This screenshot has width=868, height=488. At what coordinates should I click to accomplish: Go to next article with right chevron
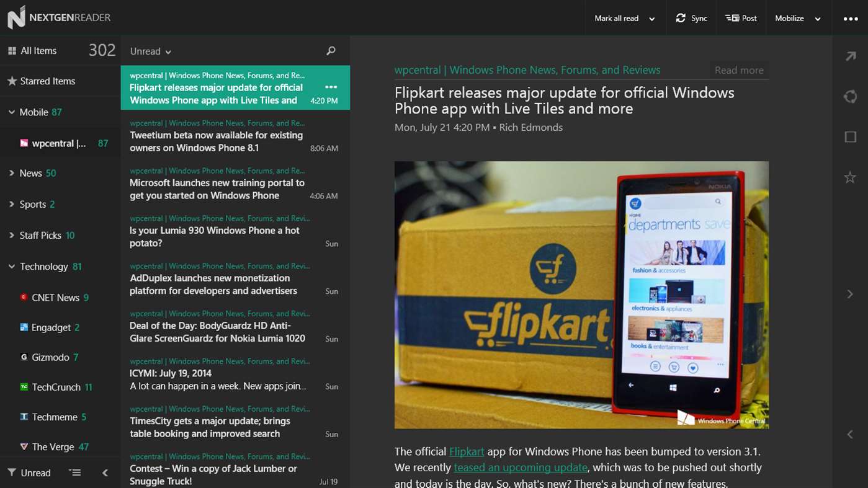coord(850,293)
